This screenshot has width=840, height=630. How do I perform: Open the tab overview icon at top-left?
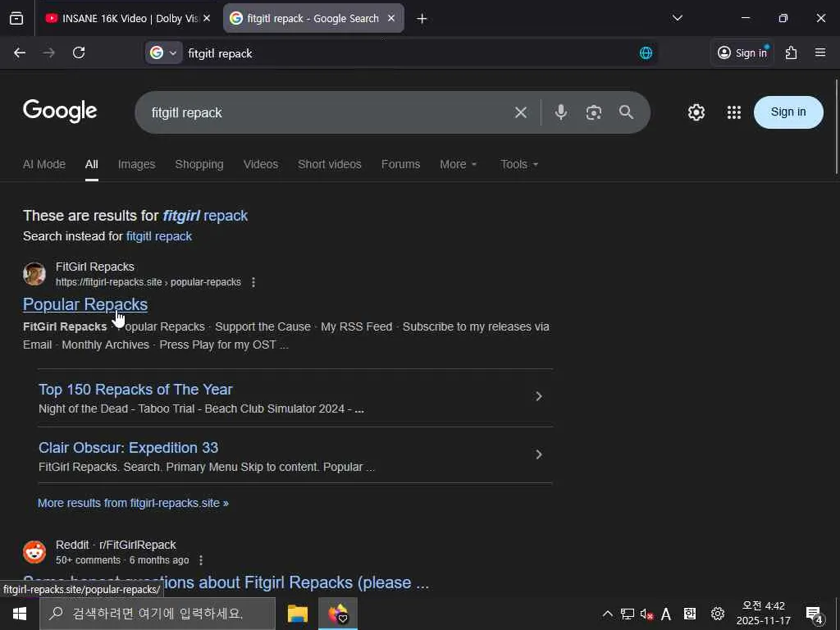[x=16, y=18]
